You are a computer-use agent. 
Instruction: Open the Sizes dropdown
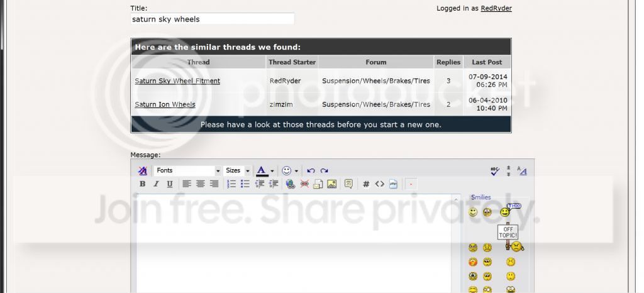[237, 171]
